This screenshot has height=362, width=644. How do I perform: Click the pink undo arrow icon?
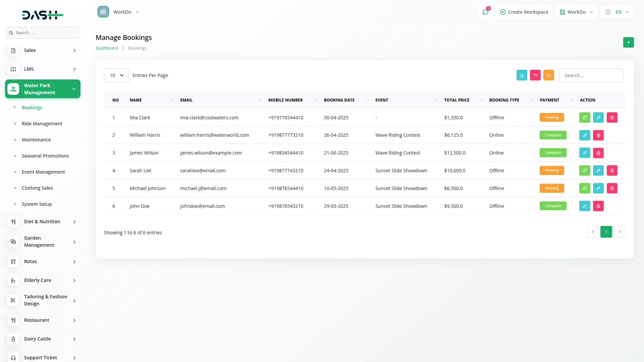point(535,75)
